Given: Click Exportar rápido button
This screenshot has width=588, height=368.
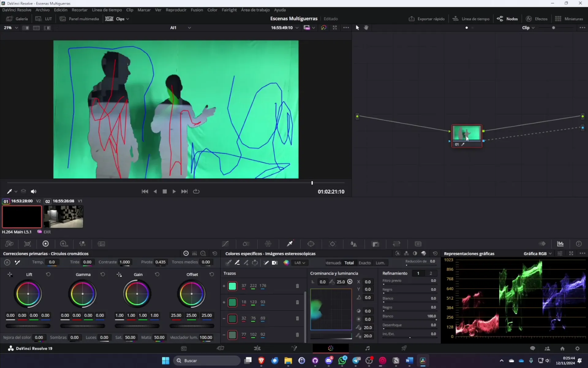Looking at the screenshot, I should click(x=427, y=19).
